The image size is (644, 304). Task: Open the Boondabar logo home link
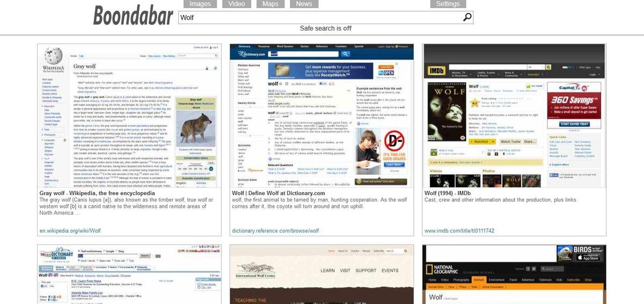pos(133,15)
